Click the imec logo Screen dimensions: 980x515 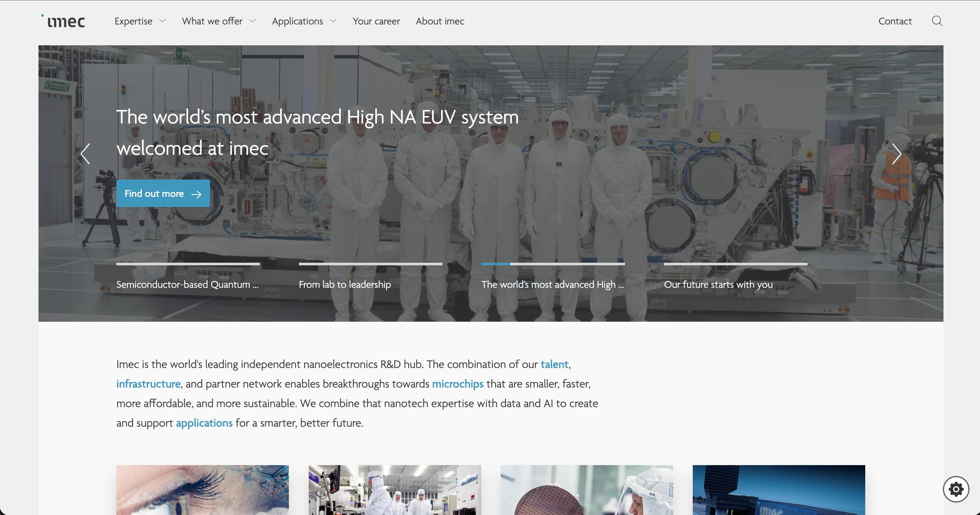[x=64, y=21]
